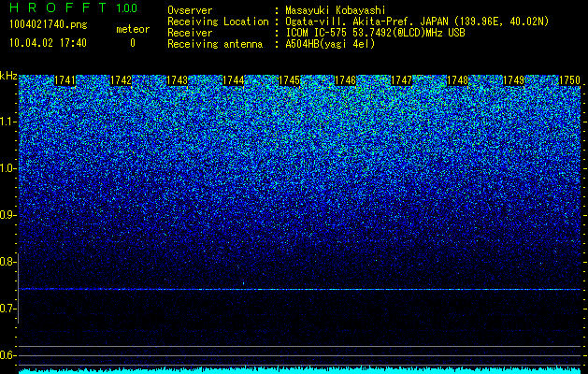The image size is (588, 374).
Task: Click the 0.9 frequency axis label
Action: [x=7, y=215]
